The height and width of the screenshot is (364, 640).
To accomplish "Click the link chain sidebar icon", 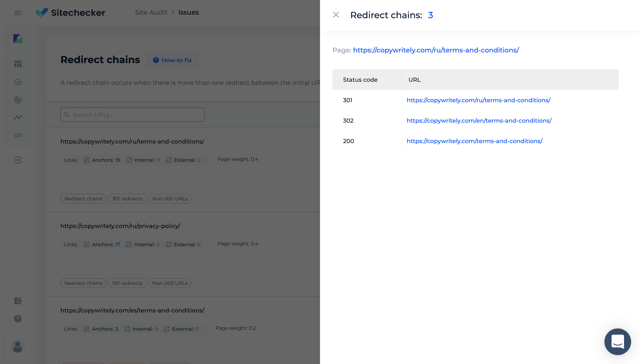I will (x=18, y=134).
